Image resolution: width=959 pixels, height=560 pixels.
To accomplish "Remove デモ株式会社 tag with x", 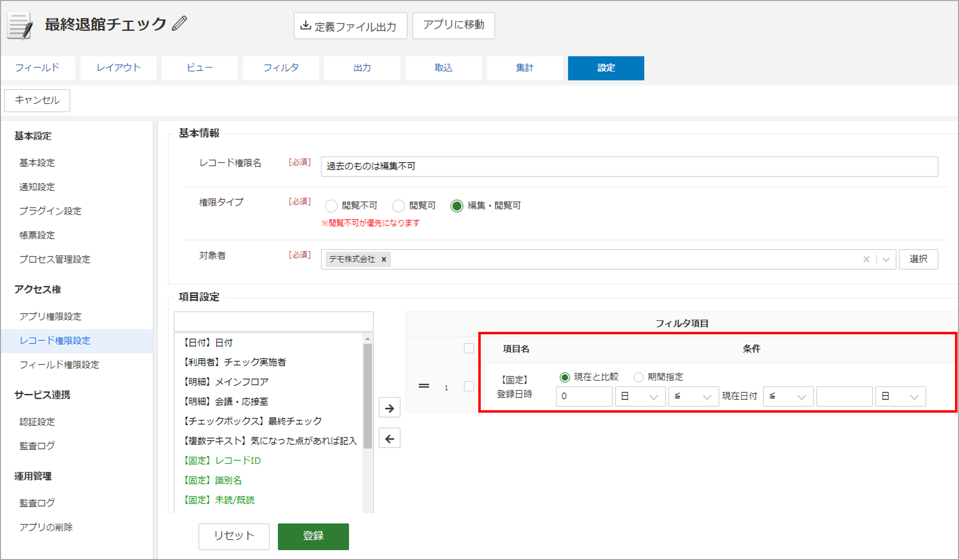I will click(x=384, y=259).
